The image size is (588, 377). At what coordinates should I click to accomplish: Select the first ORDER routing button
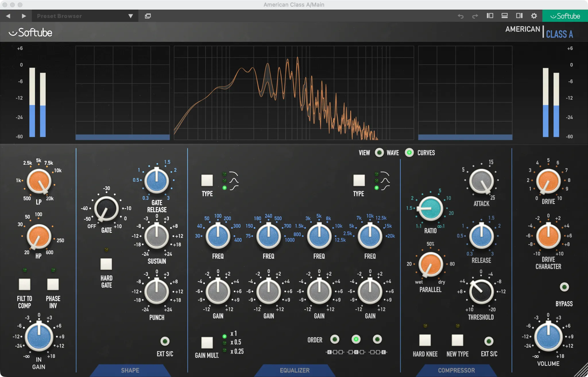click(335, 339)
